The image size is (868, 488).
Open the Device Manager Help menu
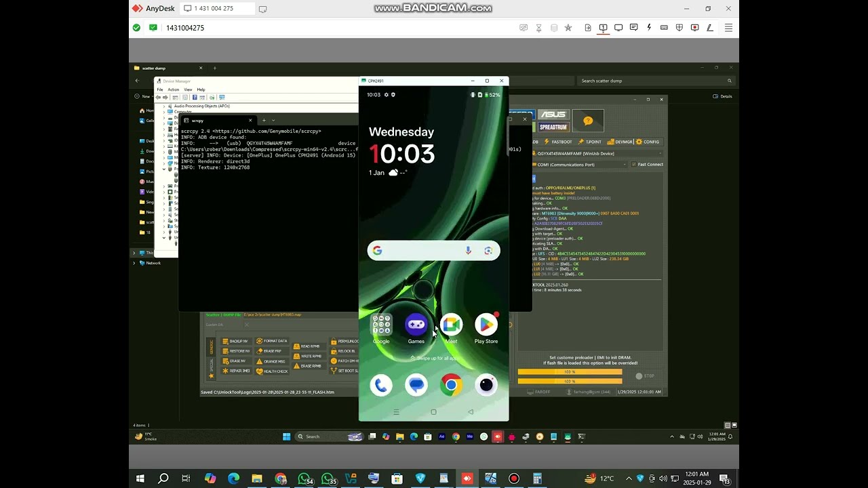[x=201, y=89]
